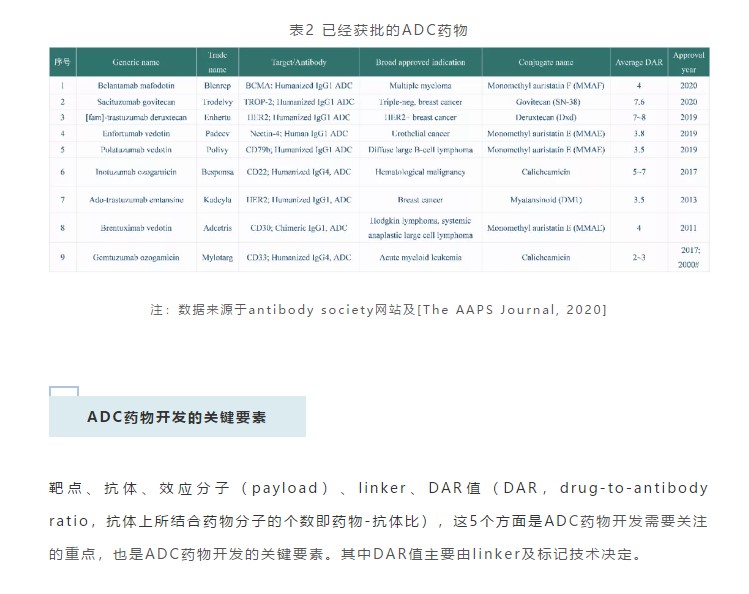The height and width of the screenshot is (594, 749).
Task: Click the trade name 'Polivy'
Action: pyautogui.click(x=217, y=149)
